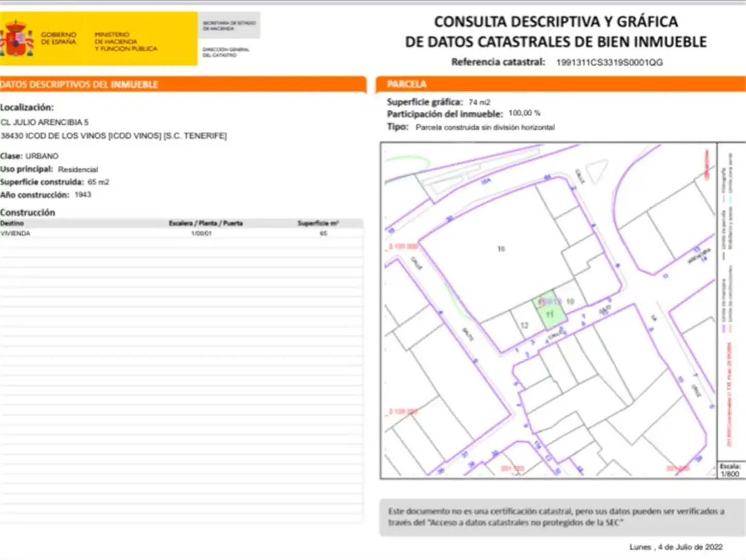Select the Datos Descriptivos del Inmueble header
746x560 pixels.
183,84
